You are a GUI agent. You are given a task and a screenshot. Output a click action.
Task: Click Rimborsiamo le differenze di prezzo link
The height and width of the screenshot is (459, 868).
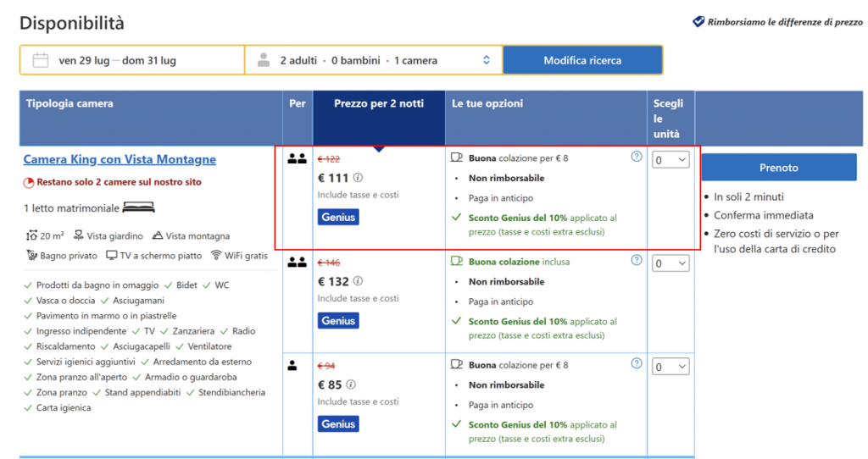(785, 22)
